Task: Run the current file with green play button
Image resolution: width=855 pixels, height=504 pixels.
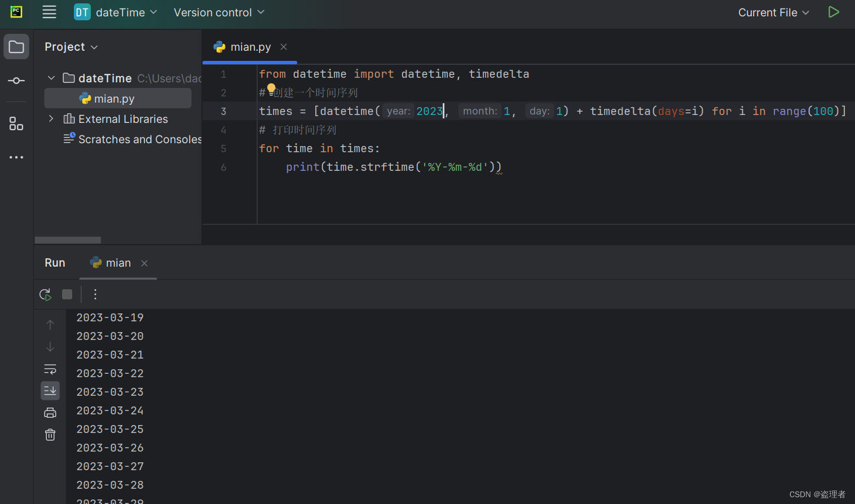Action: pos(834,12)
